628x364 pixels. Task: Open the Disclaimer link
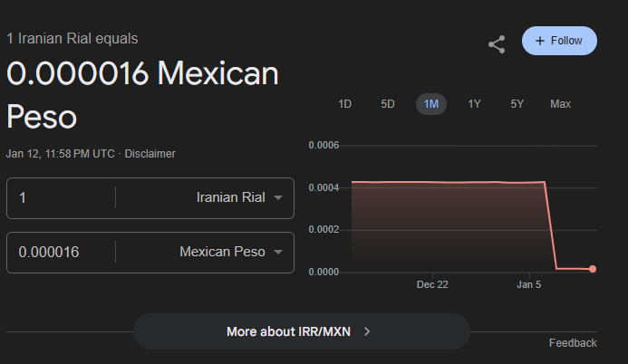[150, 154]
